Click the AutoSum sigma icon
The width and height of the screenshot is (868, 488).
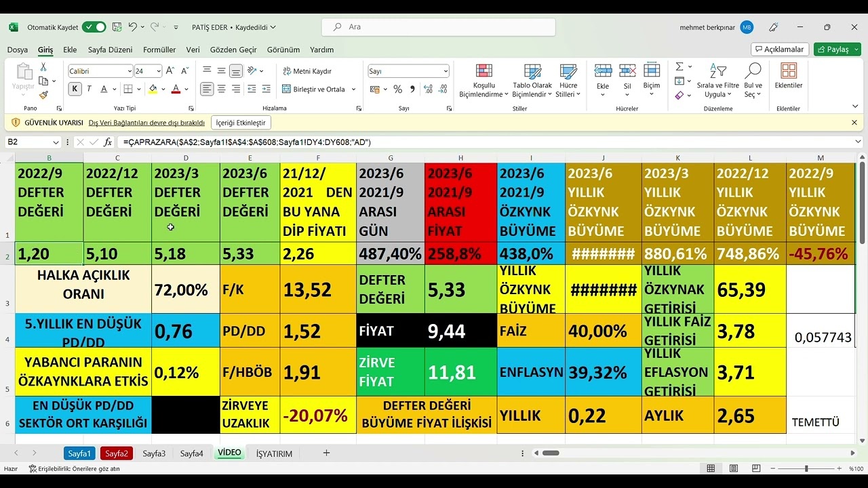click(679, 66)
